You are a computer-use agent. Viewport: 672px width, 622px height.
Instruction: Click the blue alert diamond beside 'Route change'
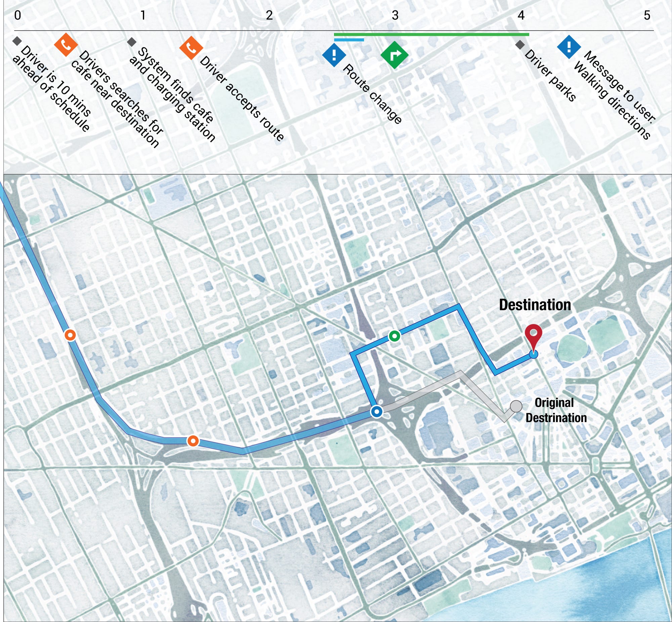(334, 54)
